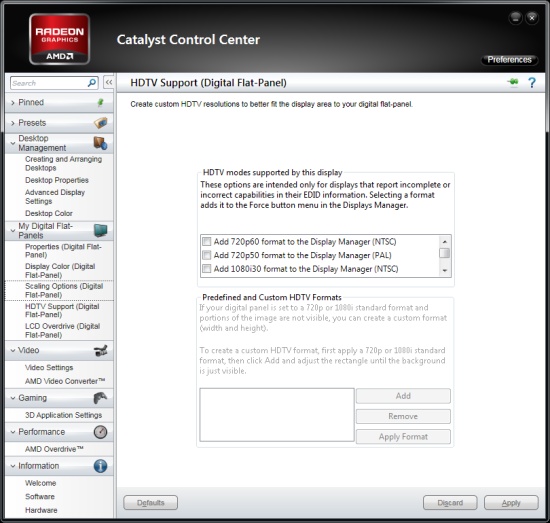This screenshot has height=523, width=550.
Task: Click the Add custom format button
Action: point(403,396)
